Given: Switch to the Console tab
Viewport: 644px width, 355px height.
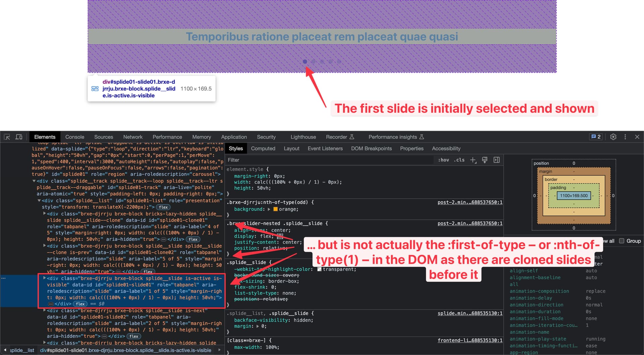Looking at the screenshot, I should [74, 137].
